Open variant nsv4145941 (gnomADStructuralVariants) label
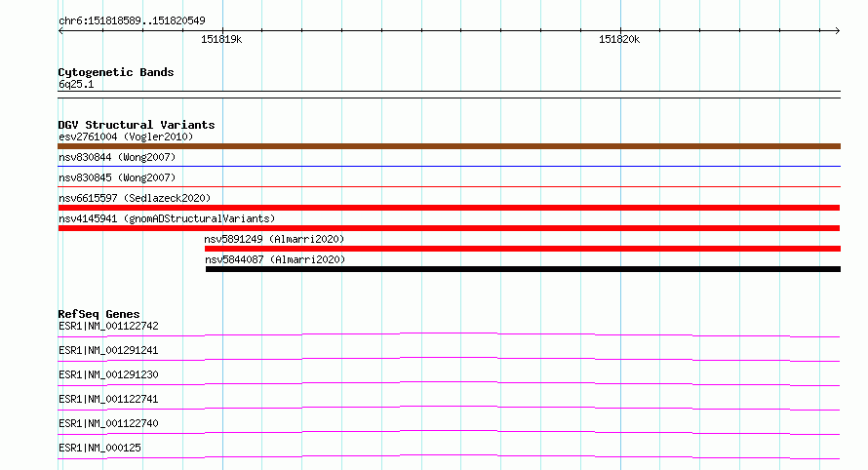The height and width of the screenshot is (470, 868). click(167, 218)
